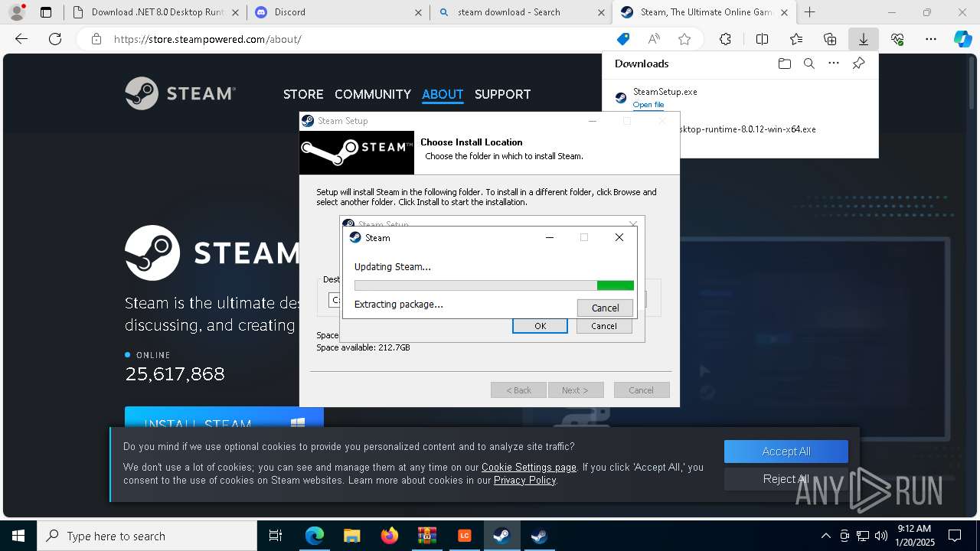The image size is (980, 551).
Task: Open the Privacy Policy link
Action: pyautogui.click(x=524, y=480)
